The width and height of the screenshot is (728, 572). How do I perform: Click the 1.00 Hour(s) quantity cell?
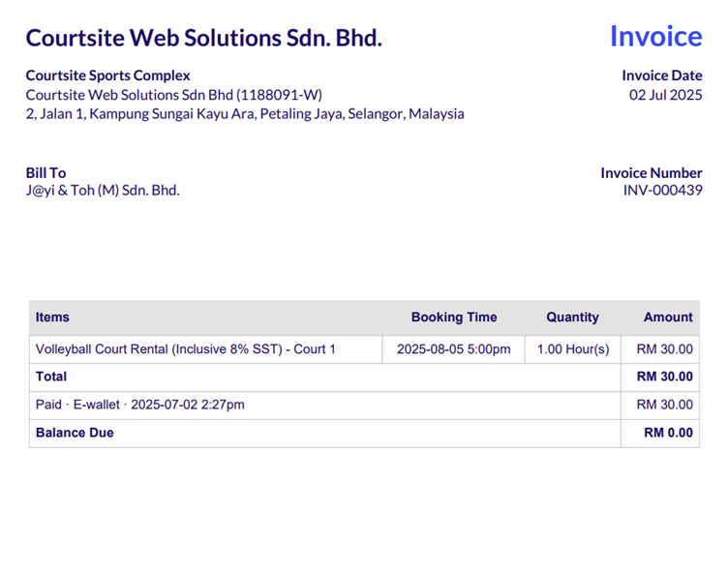click(573, 349)
